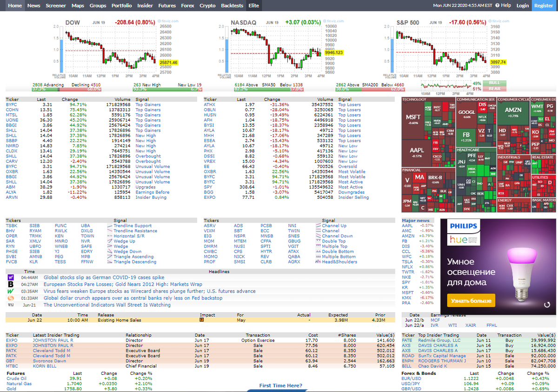Open the Maps section

click(x=78, y=6)
